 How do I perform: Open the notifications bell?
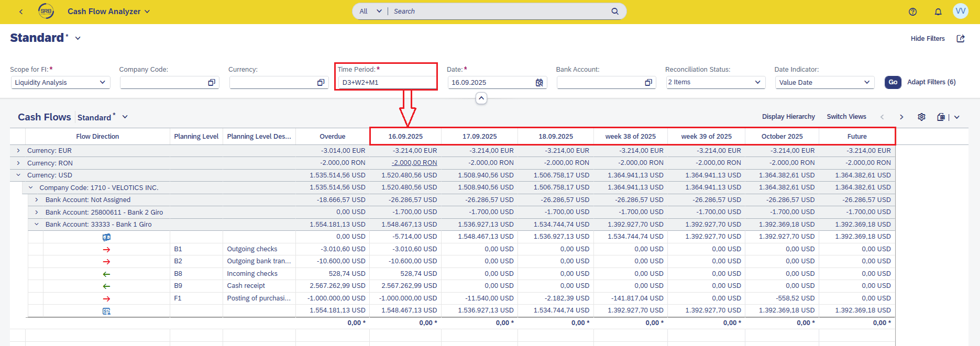click(x=938, y=12)
